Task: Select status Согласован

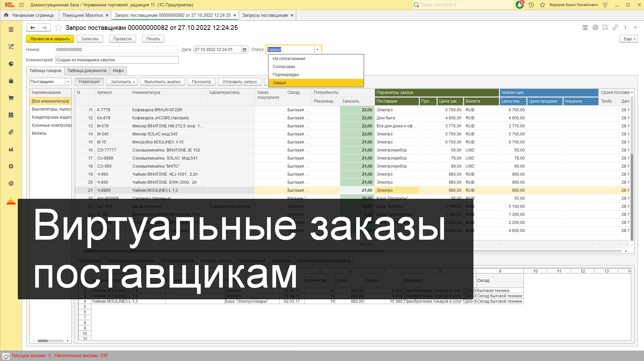Action: [316, 67]
